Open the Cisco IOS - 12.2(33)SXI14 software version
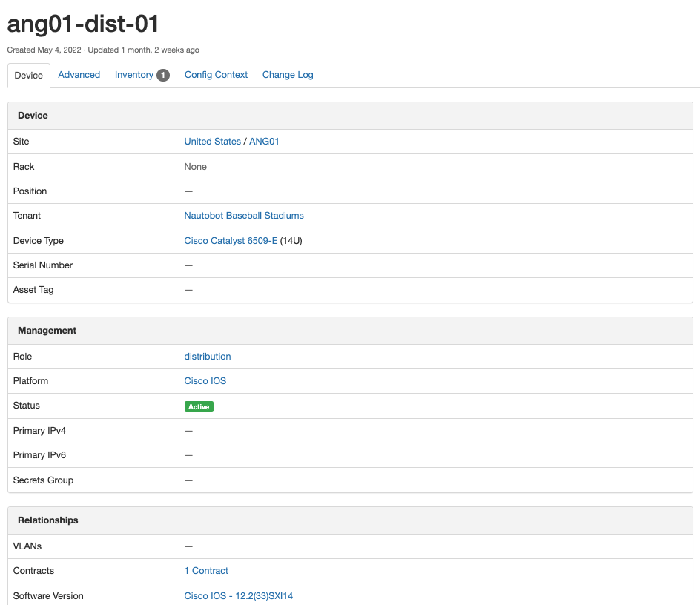The width and height of the screenshot is (700, 605). point(239,596)
